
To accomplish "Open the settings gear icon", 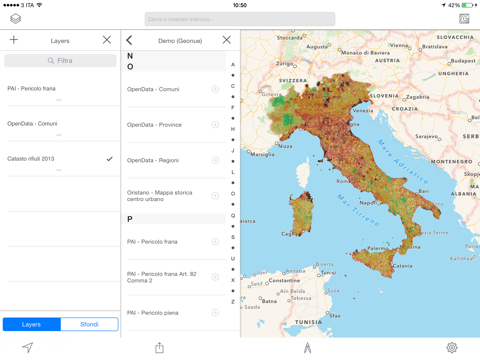I will pyautogui.click(x=452, y=348).
